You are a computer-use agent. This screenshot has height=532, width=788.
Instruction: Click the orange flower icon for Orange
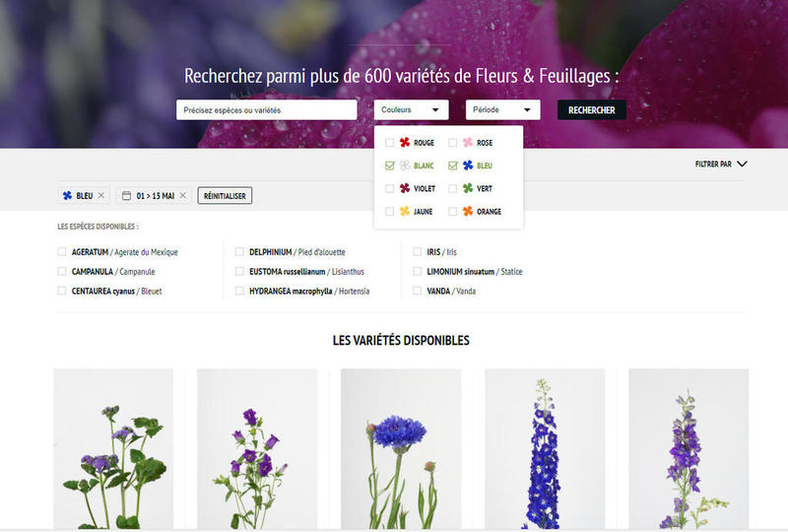467,212
